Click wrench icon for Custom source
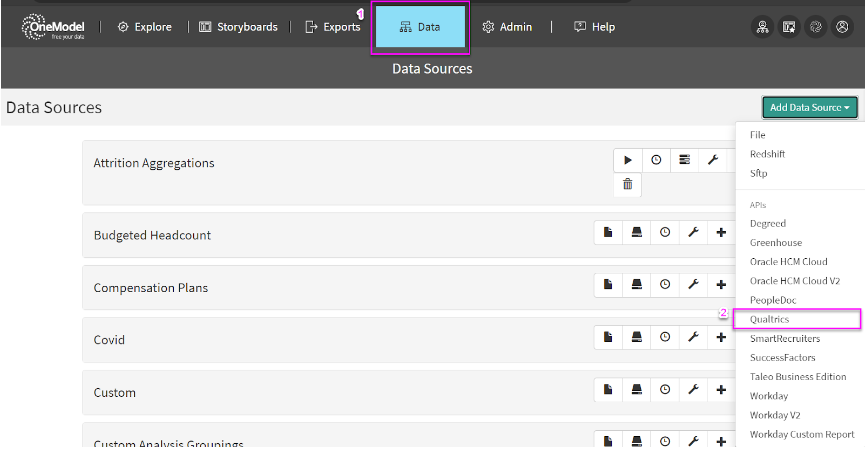This screenshot has width=867, height=458. click(693, 389)
